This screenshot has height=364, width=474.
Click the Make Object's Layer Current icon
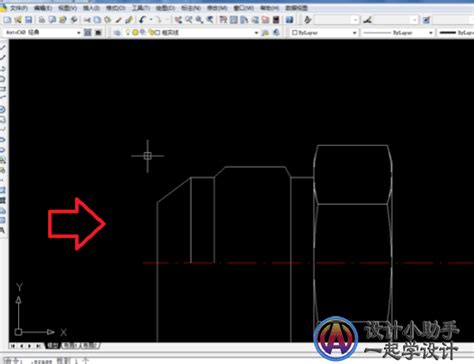coord(265,33)
